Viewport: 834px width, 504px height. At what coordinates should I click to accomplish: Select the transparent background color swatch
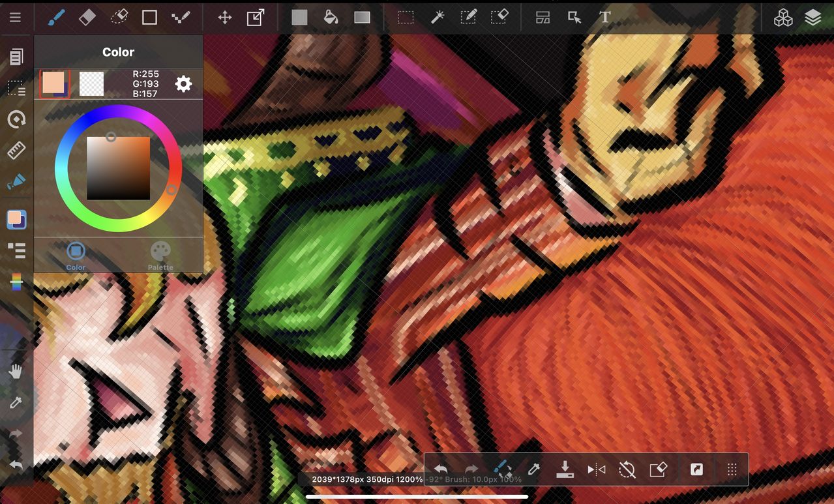pyautogui.click(x=91, y=83)
